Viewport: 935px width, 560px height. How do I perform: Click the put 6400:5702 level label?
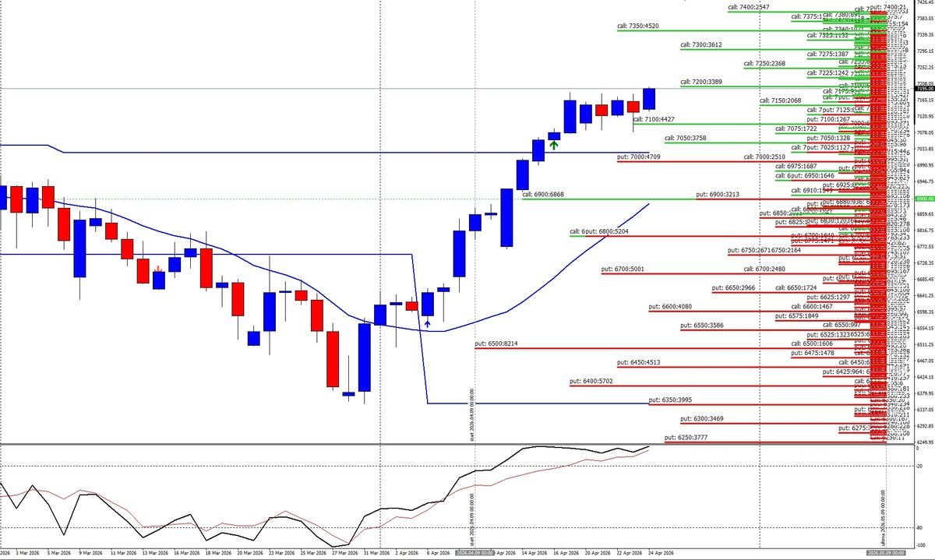tap(591, 381)
